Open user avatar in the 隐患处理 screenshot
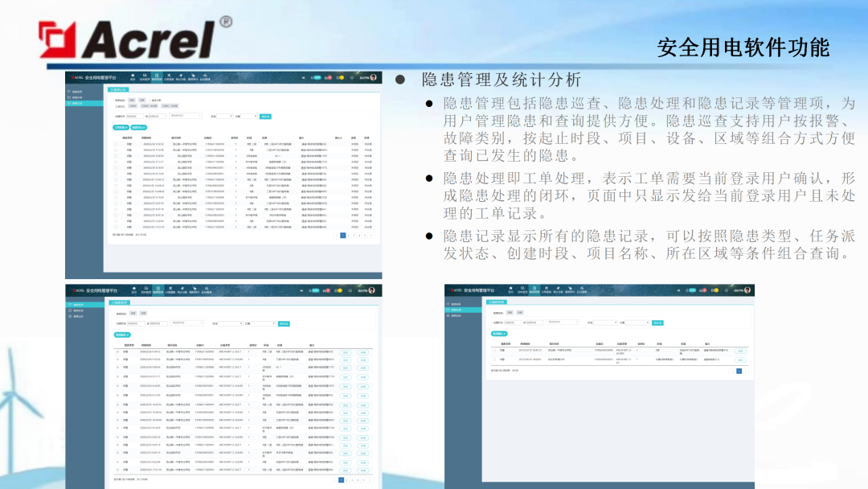This screenshot has width=868, height=489. 747,290
